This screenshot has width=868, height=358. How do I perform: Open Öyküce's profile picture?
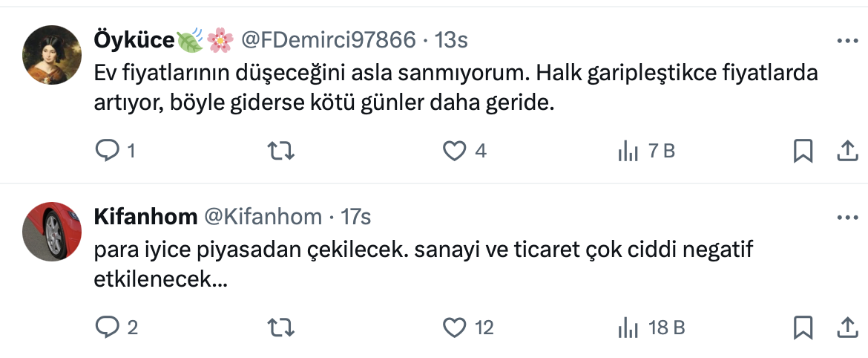(51, 55)
